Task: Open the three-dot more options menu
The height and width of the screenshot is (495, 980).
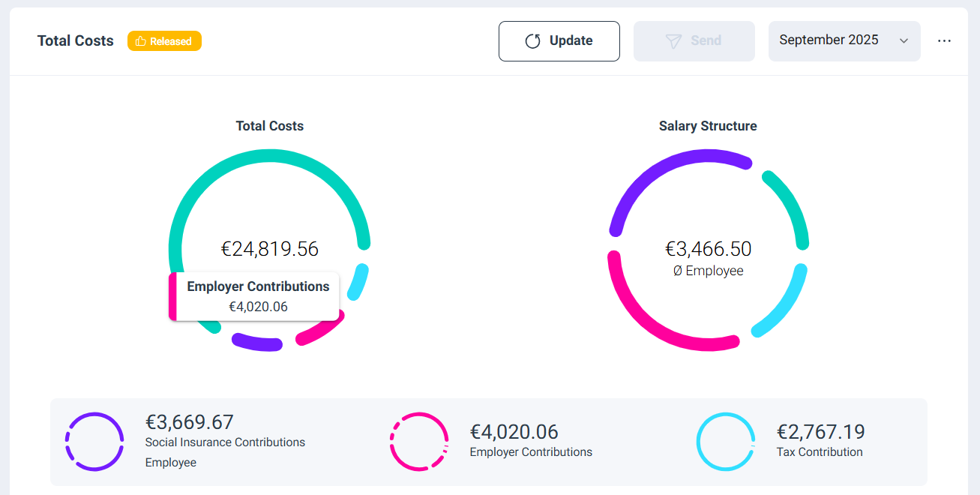Action: click(944, 41)
